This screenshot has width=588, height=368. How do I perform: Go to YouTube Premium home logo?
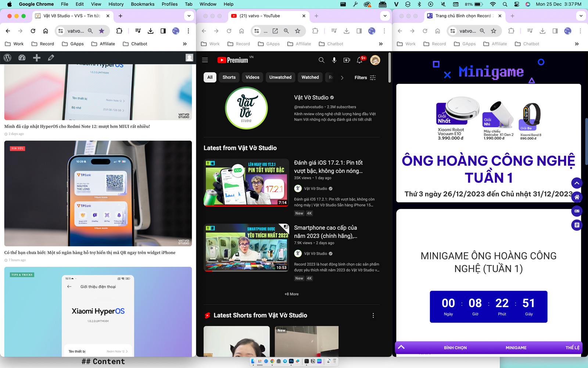click(233, 60)
